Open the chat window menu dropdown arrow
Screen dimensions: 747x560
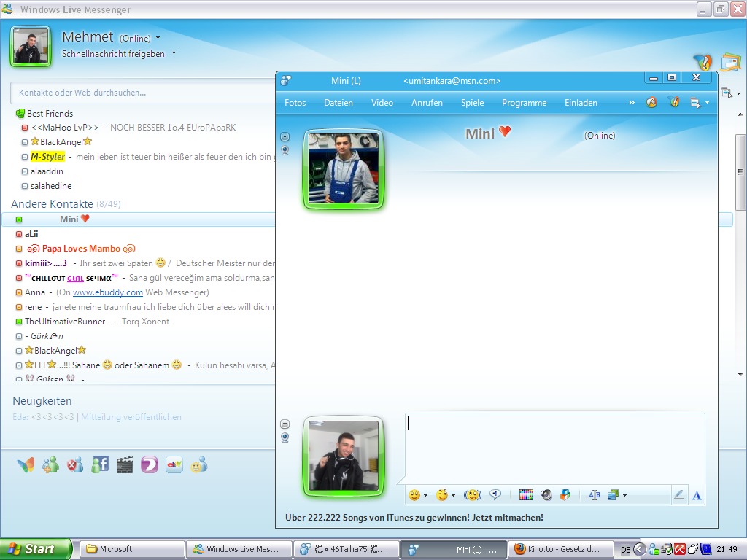coord(707,103)
